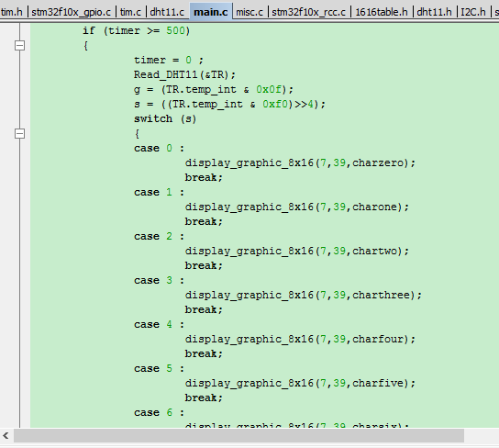The height and width of the screenshot is (448, 499).
Task: Click the break; under case 3
Action: coord(204,309)
